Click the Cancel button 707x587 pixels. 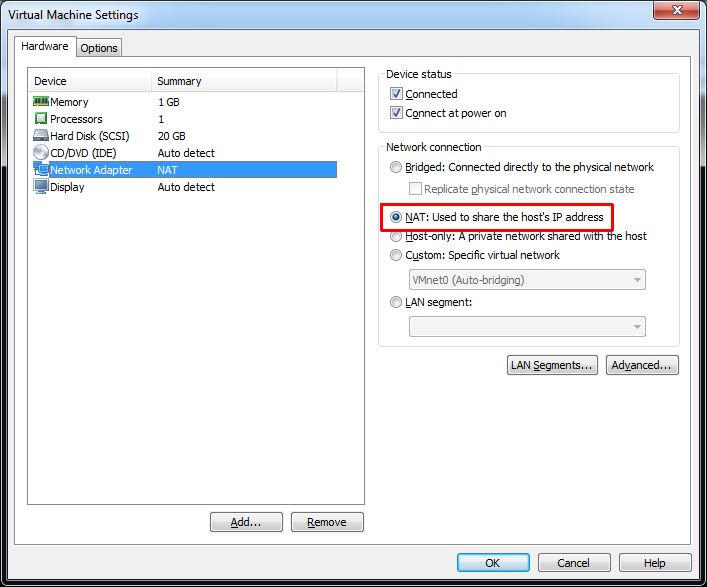(x=574, y=563)
